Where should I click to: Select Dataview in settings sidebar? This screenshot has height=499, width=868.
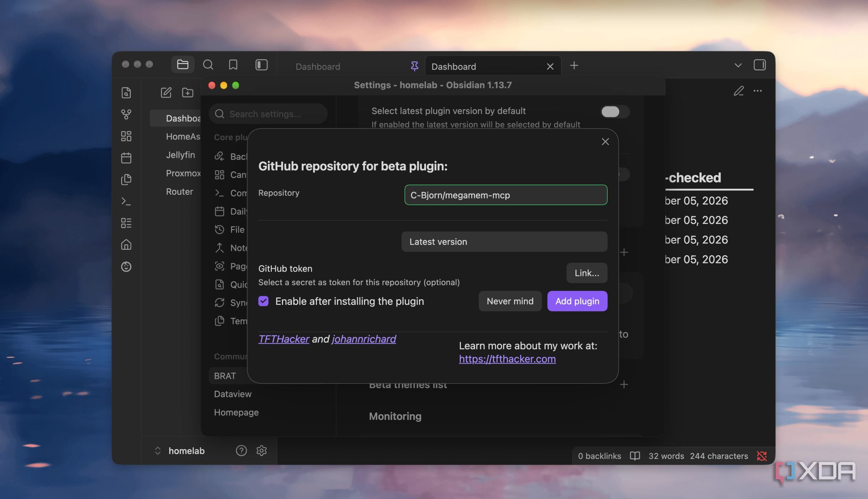coord(233,394)
